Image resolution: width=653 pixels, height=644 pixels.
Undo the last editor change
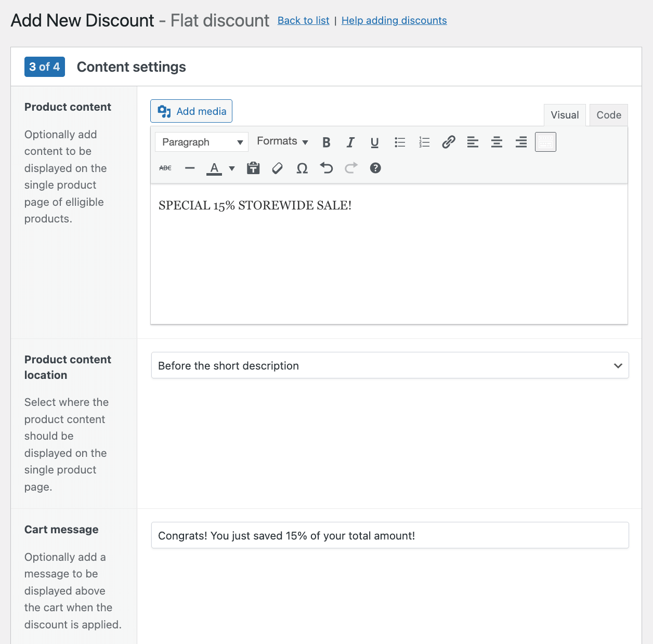(326, 168)
